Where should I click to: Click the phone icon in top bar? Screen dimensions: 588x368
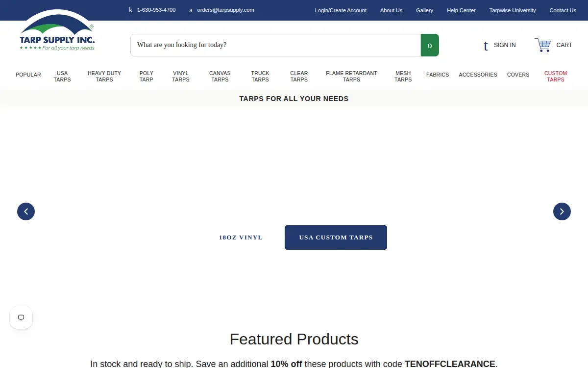(131, 10)
